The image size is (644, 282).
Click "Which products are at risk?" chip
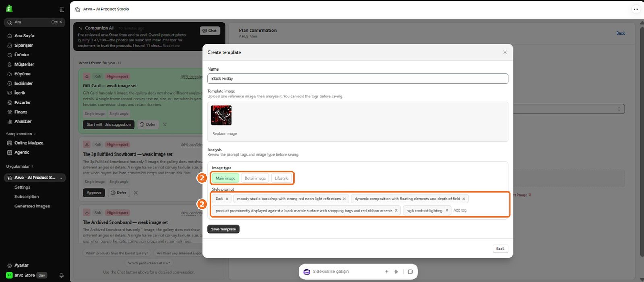(x=149, y=263)
